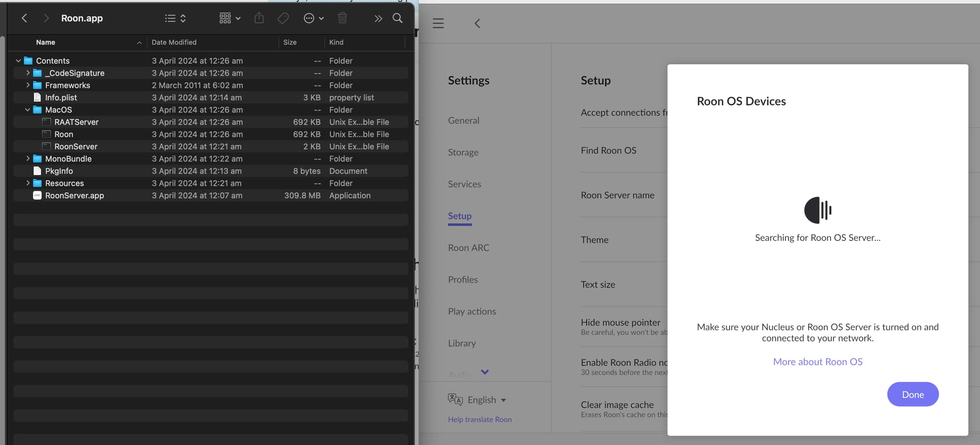The width and height of the screenshot is (980, 445).
Task: Click Find Roon OS setting
Action: coord(608,151)
